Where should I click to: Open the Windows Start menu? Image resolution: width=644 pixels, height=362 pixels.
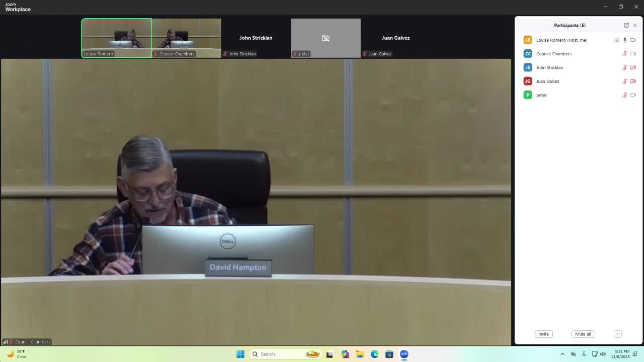(x=240, y=354)
